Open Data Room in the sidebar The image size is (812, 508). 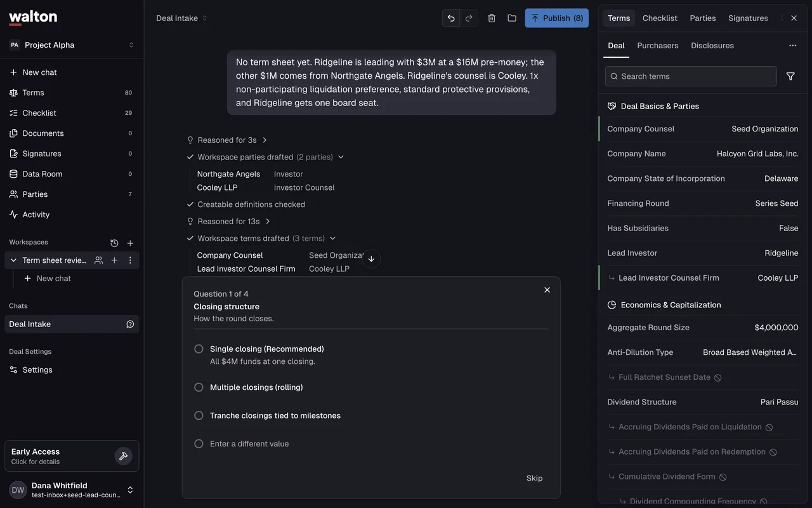tap(72, 174)
